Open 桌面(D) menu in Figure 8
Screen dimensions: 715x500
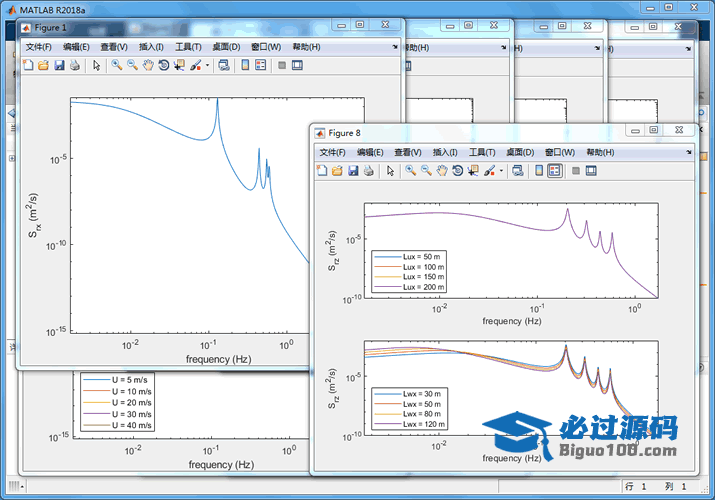pos(520,152)
